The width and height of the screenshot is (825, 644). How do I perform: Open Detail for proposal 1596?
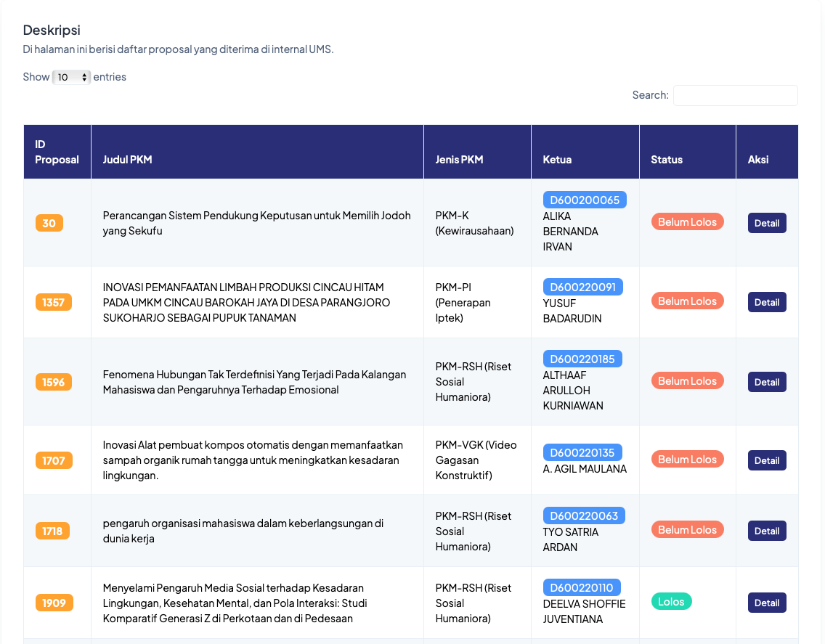767,382
